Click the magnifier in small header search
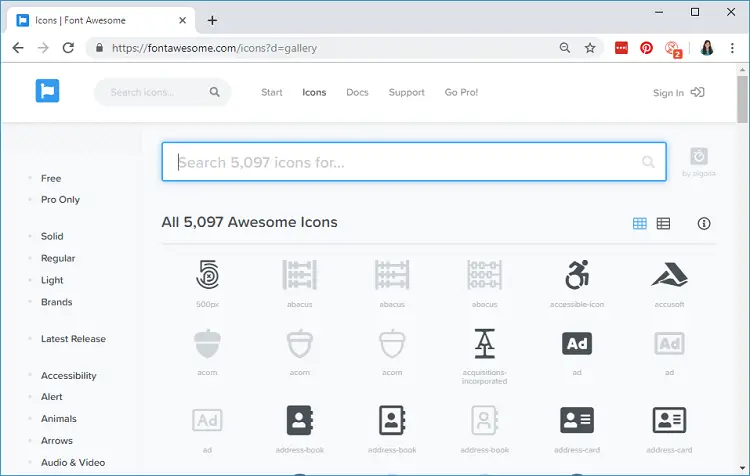 [x=214, y=92]
